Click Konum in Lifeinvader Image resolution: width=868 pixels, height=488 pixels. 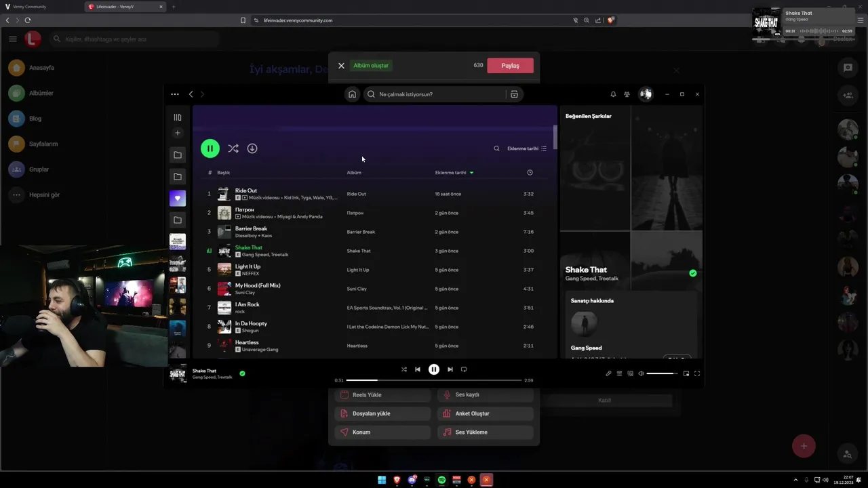[x=382, y=432]
